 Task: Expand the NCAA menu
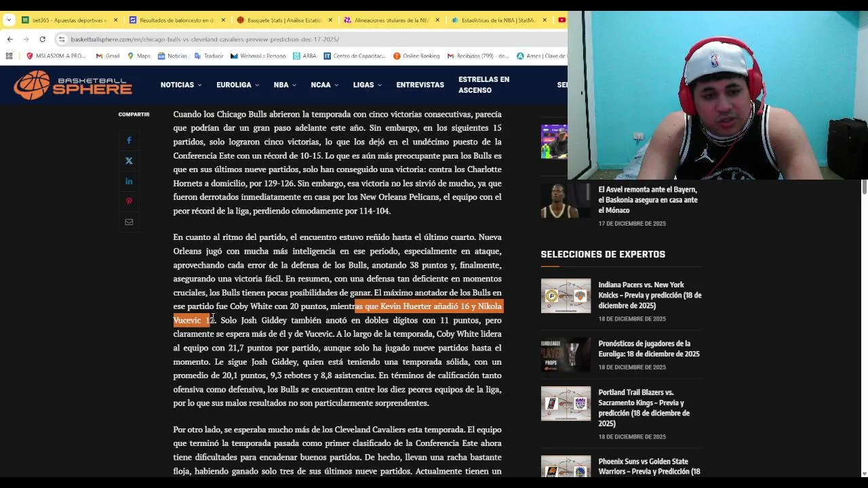point(325,85)
